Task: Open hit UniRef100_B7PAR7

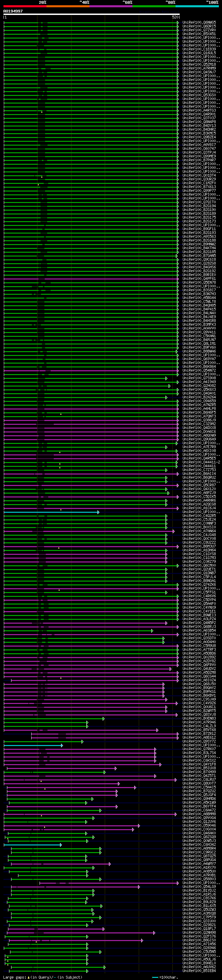Action: [199, 160]
